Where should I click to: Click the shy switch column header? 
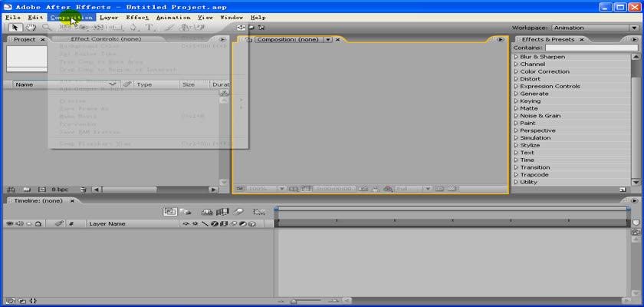point(186,223)
